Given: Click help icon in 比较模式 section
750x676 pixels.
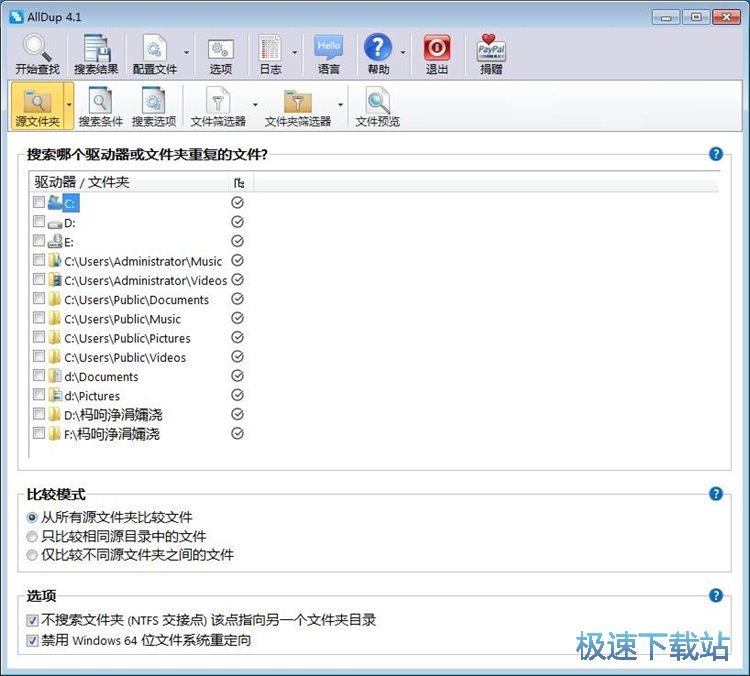Looking at the screenshot, I should coord(716,493).
